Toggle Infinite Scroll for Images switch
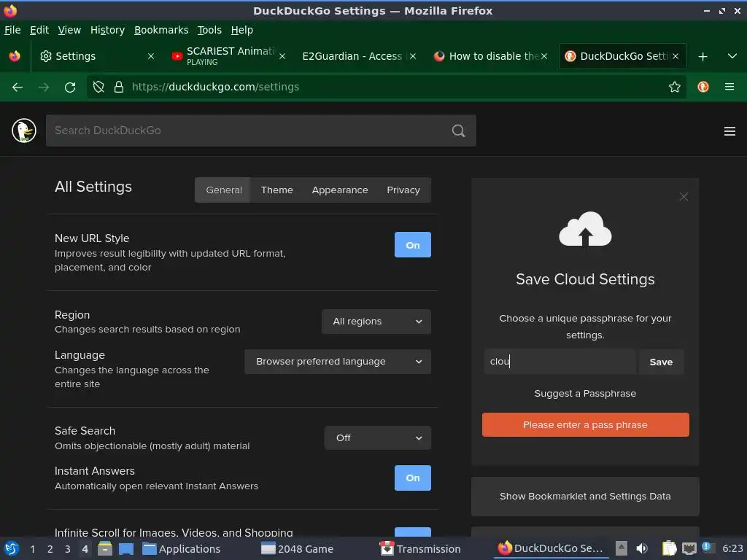Image resolution: width=747 pixels, height=560 pixels. [413, 532]
